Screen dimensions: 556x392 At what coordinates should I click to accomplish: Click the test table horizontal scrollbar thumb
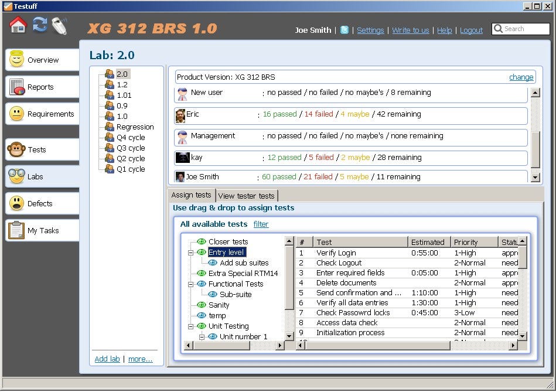pos(378,345)
